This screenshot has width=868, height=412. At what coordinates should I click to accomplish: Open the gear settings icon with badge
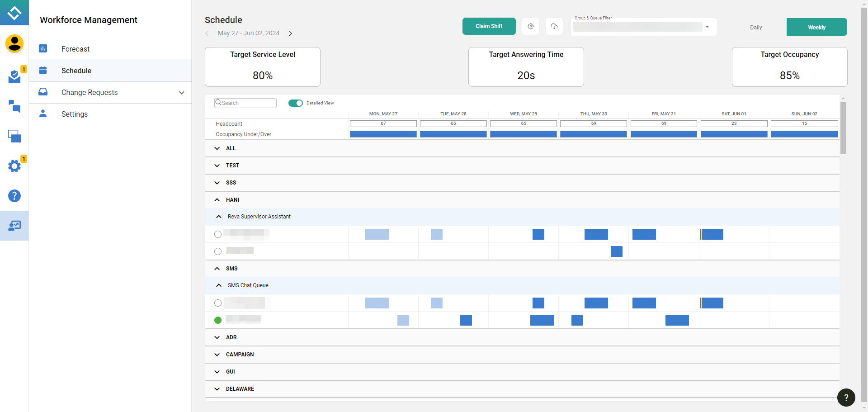click(x=14, y=166)
